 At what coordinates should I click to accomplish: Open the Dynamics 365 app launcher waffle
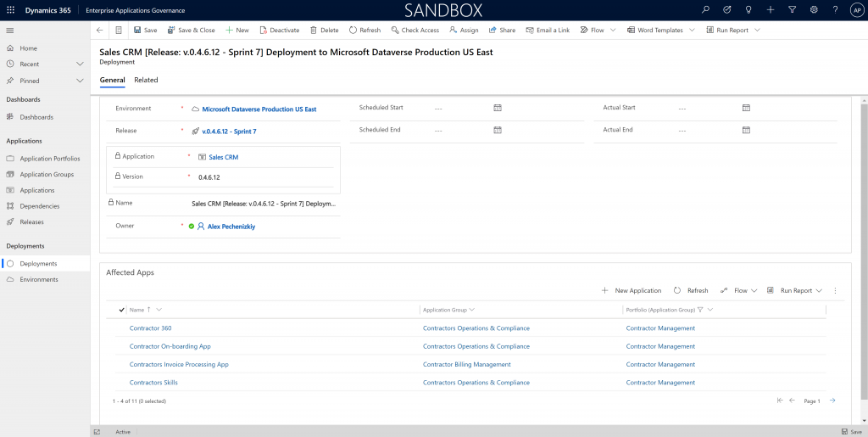point(10,9)
